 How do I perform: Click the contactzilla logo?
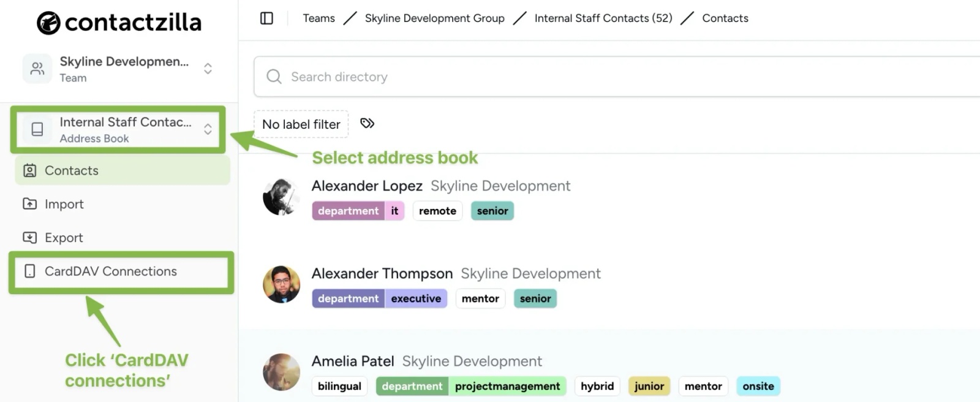[x=119, y=23]
